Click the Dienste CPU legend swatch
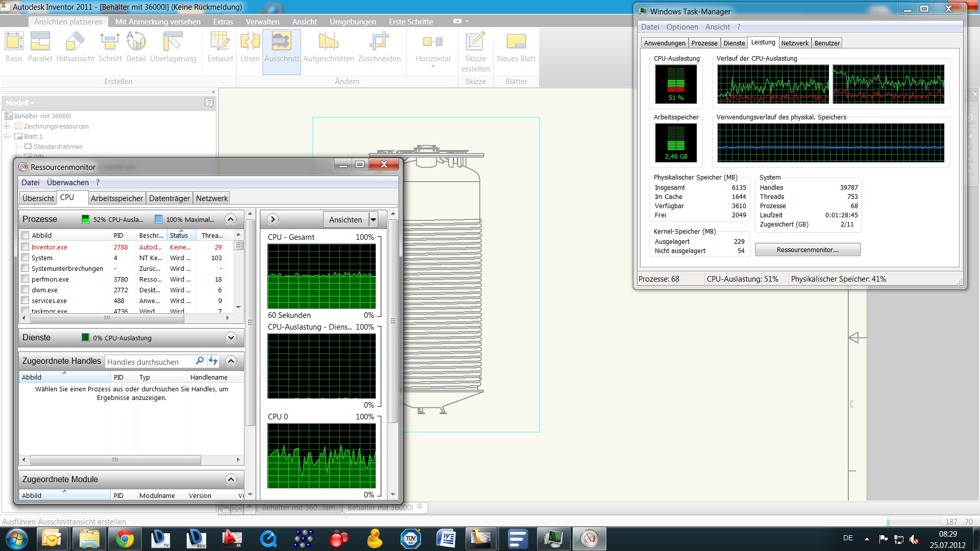 tap(86, 338)
